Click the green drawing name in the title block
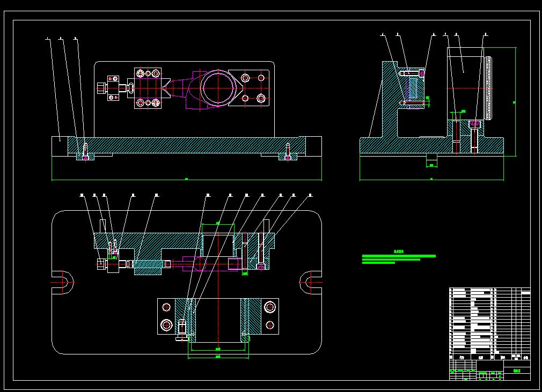This screenshot has height=392, width=542. coord(517,371)
